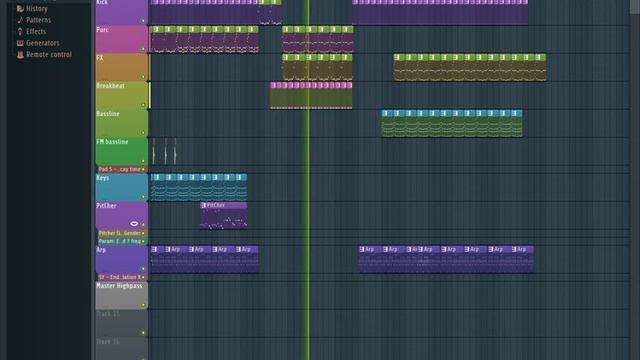The height and width of the screenshot is (360, 640).
Task: Select the Bassline pattern clip in playlist
Action: [x=452, y=123]
